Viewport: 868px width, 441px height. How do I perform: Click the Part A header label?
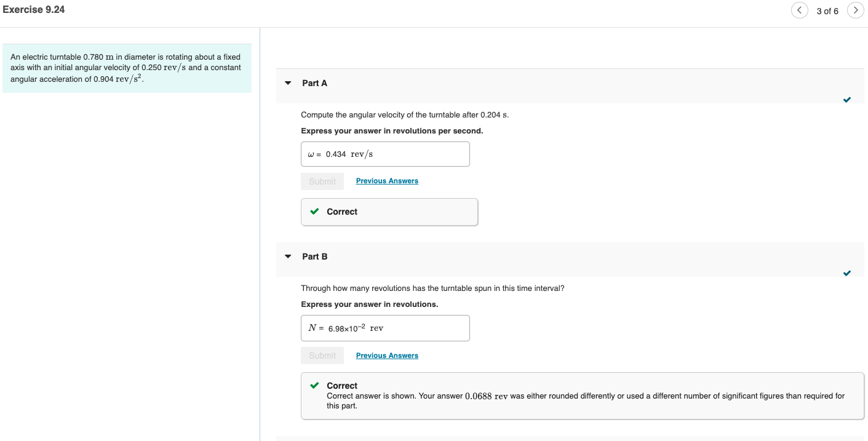[x=314, y=83]
